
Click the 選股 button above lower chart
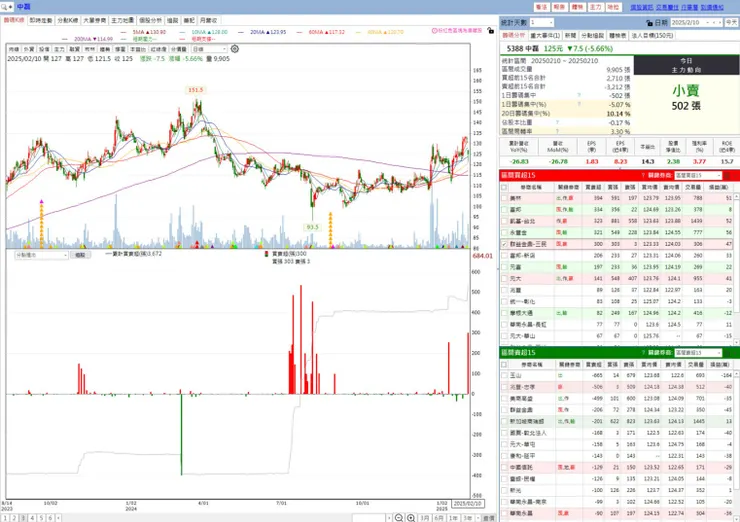[x=80, y=255]
